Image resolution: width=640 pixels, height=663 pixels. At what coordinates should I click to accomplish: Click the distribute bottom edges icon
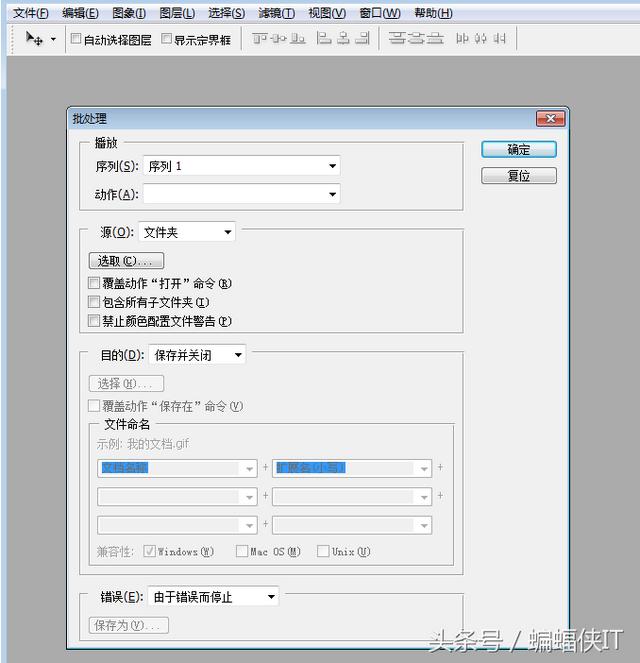435,39
